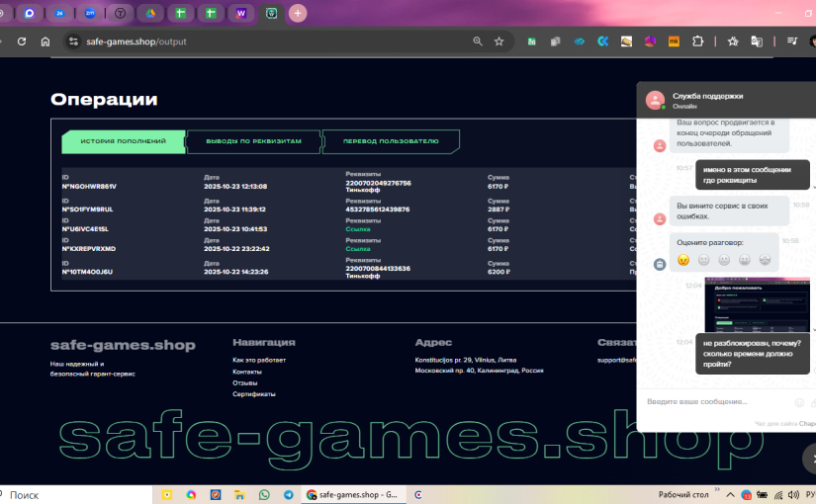Image resolution: width=816 pixels, height=504 pixels.
Task: Open Telegram from the taskbar
Action: (288, 494)
